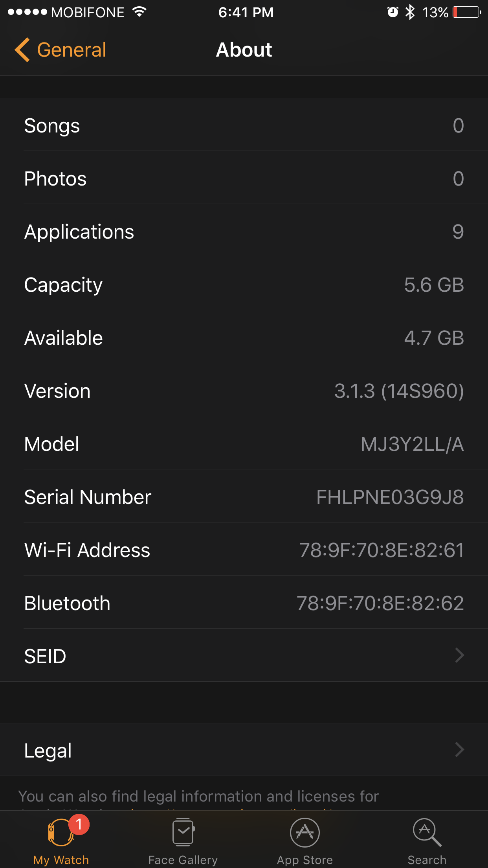This screenshot has width=488, height=868.
Task: Open the SEID row
Action: [244, 655]
